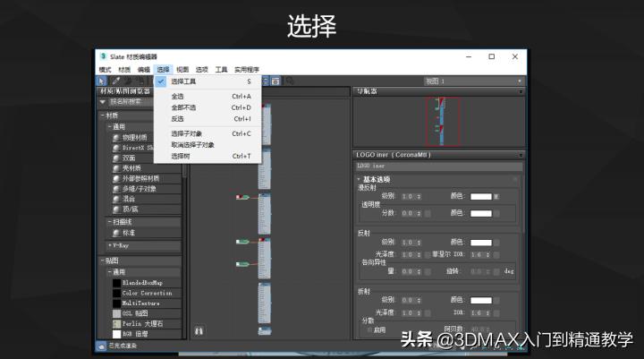
Task: Select the 壳材质 material entry
Action: [x=131, y=168]
